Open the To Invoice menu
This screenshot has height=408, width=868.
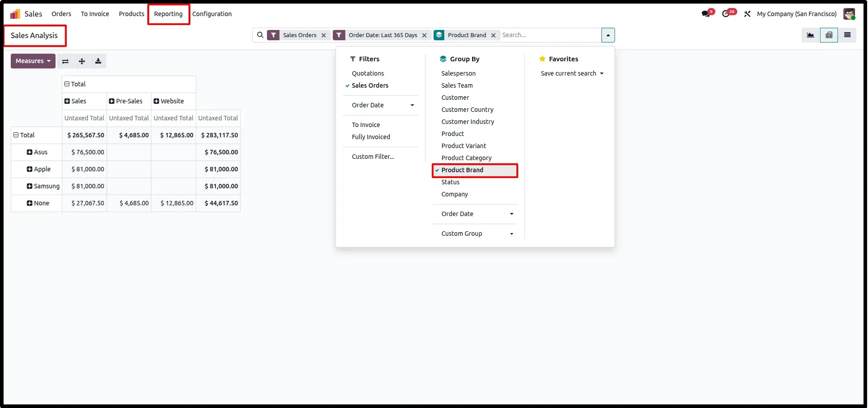[95, 14]
